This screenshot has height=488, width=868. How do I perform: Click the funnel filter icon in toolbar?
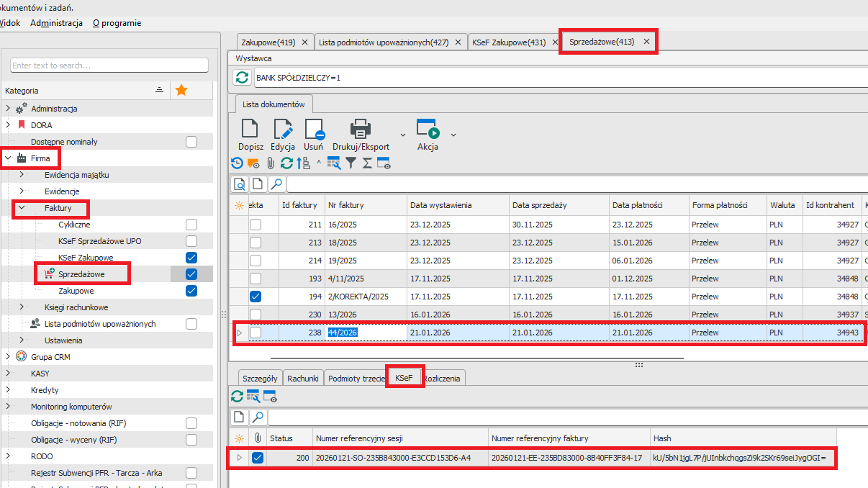pos(351,163)
